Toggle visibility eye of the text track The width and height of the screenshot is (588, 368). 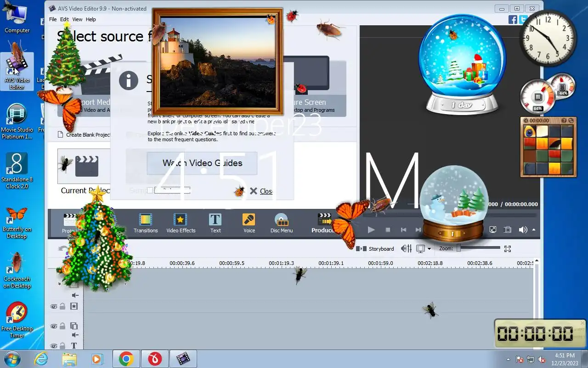[54, 346]
